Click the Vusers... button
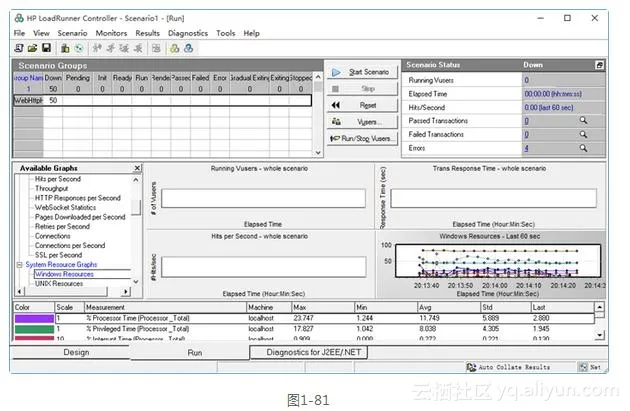The width and height of the screenshot is (630, 411). pyautogui.click(x=362, y=122)
